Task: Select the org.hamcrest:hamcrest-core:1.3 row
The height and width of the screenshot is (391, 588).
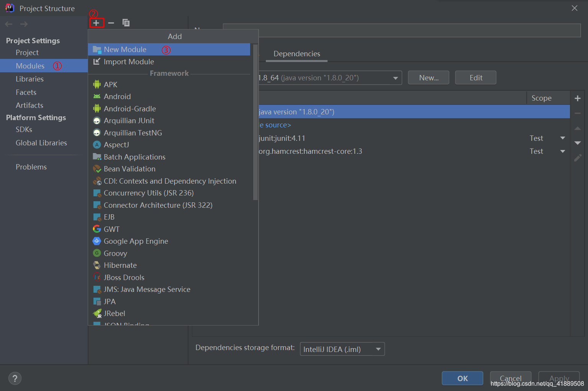Action: [x=414, y=152]
